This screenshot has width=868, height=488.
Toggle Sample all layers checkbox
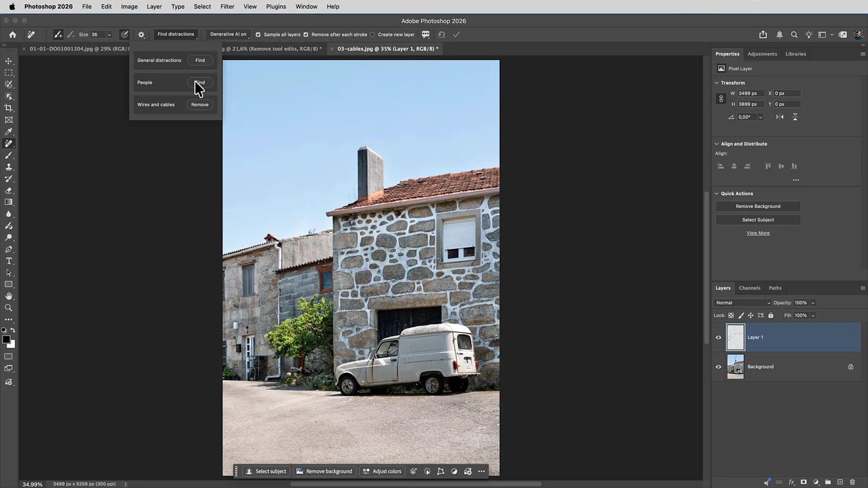[258, 34]
